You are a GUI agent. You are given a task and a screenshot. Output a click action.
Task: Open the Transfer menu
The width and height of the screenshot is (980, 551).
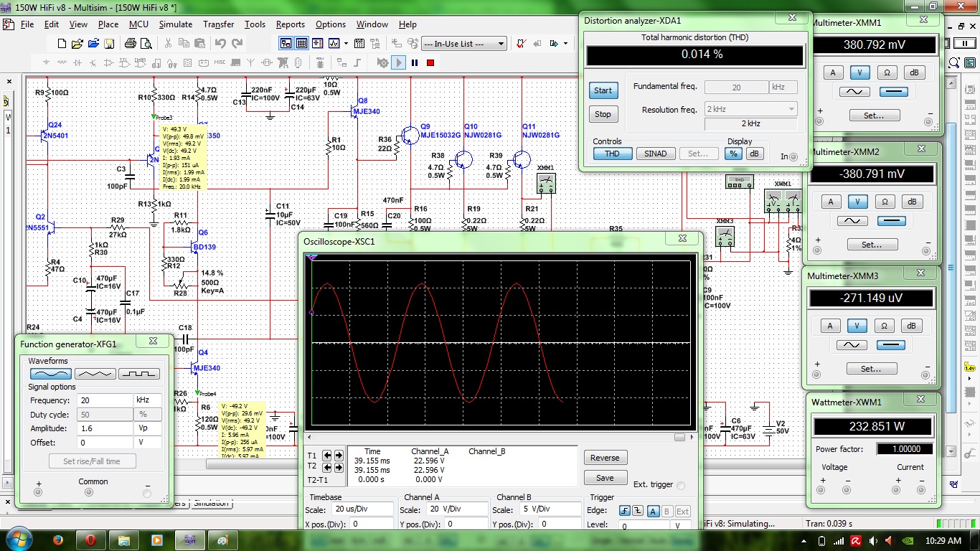(x=218, y=24)
